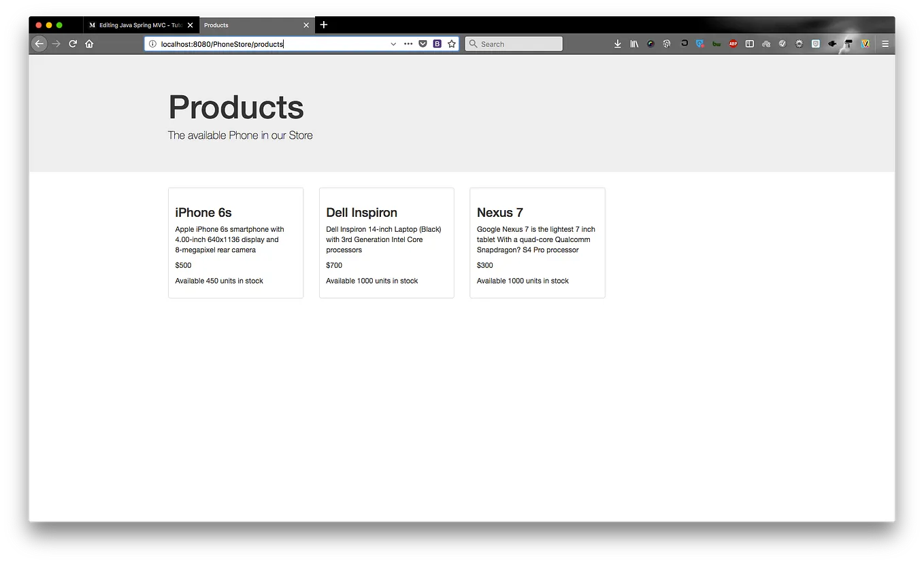This screenshot has width=924, height=563.
Task: Click the Dell Inspiron 14-inch Laptop description
Action: pyautogui.click(x=384, y=239)
